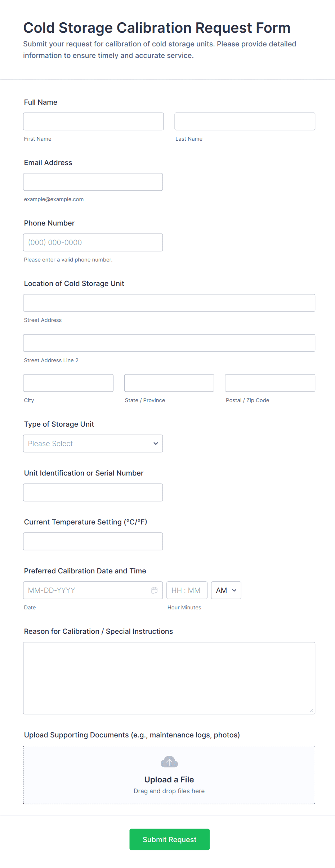Screen dimensions: 335x868
Task: Click the Submit Request button
Action: click(169, 839)
